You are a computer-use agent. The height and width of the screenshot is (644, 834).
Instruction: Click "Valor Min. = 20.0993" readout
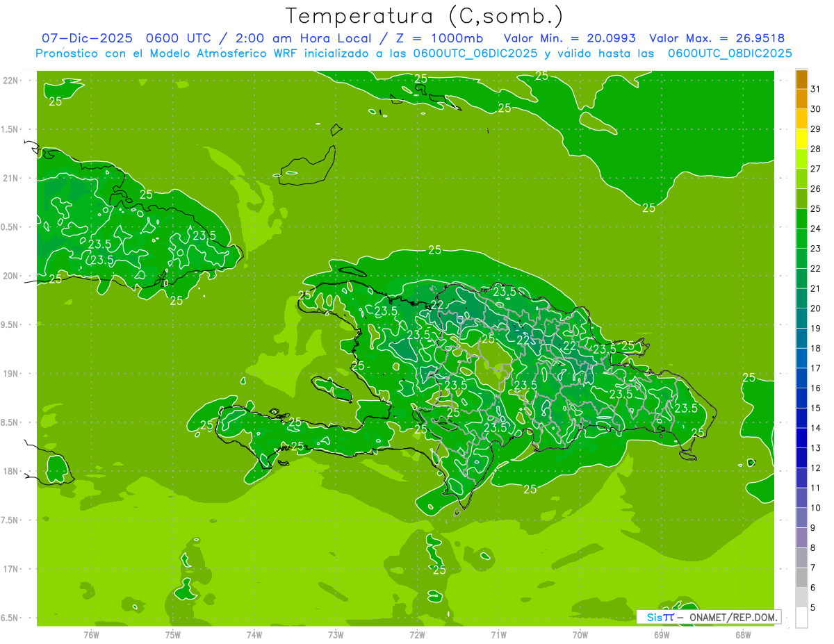coord(570,39)
